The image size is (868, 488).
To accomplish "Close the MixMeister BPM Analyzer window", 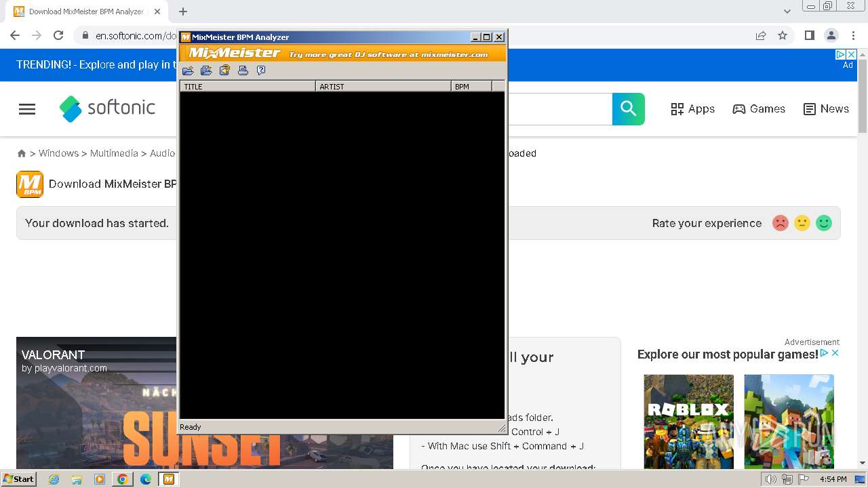I will 499,37.
